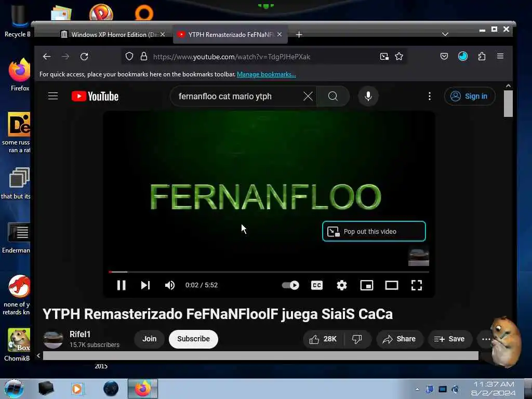Reload the YouTube page
Viewport: 532px width, 399px height.
[84, 57]
